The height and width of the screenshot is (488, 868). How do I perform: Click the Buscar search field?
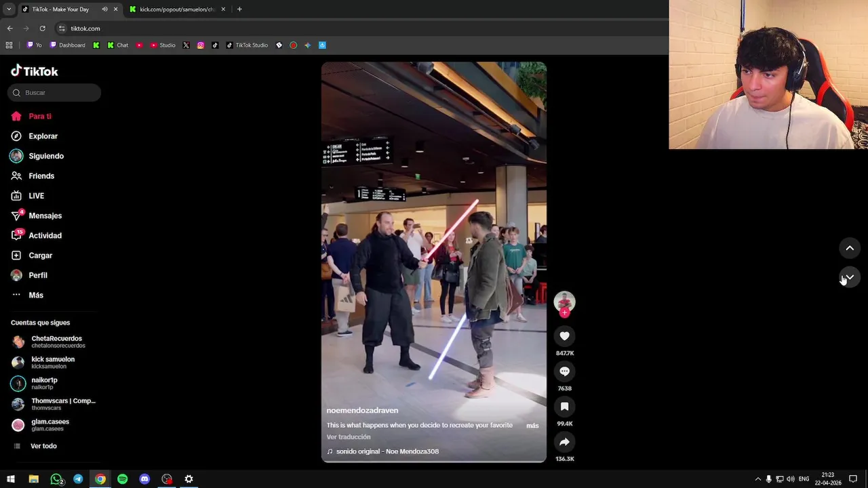54,93
